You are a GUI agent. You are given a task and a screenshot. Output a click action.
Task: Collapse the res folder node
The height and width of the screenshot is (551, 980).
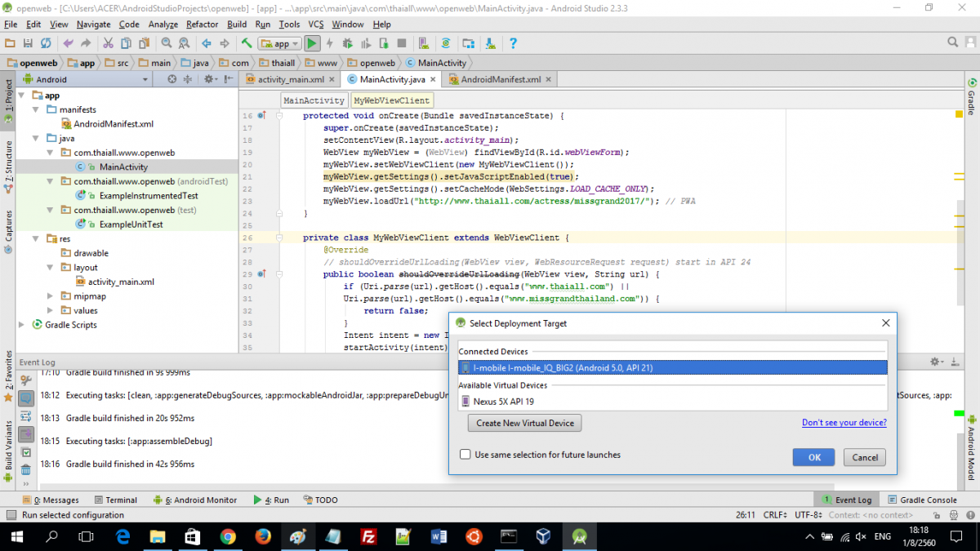37,238
